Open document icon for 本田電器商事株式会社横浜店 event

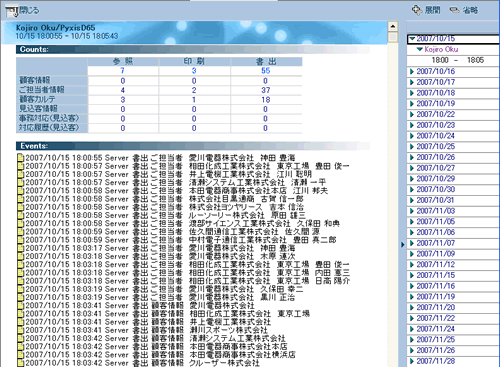click(21, 355)
